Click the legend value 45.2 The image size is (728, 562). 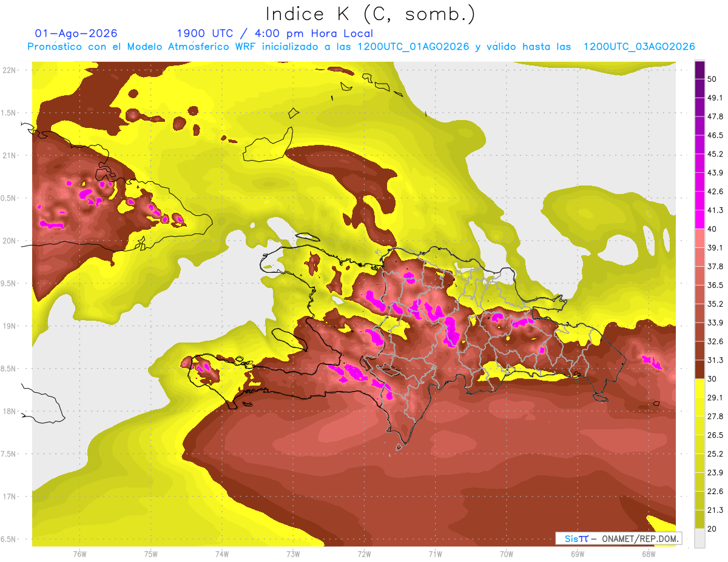pos(715,154)
